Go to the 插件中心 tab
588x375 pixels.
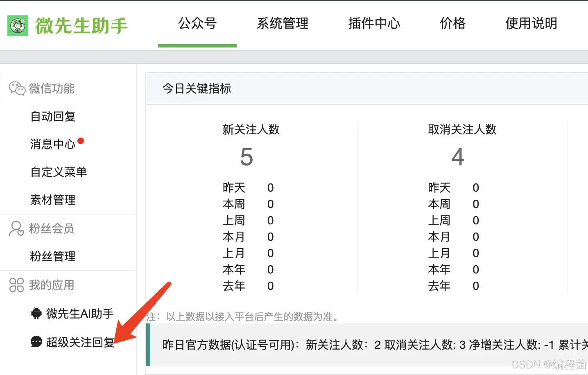tap(374, 23)
